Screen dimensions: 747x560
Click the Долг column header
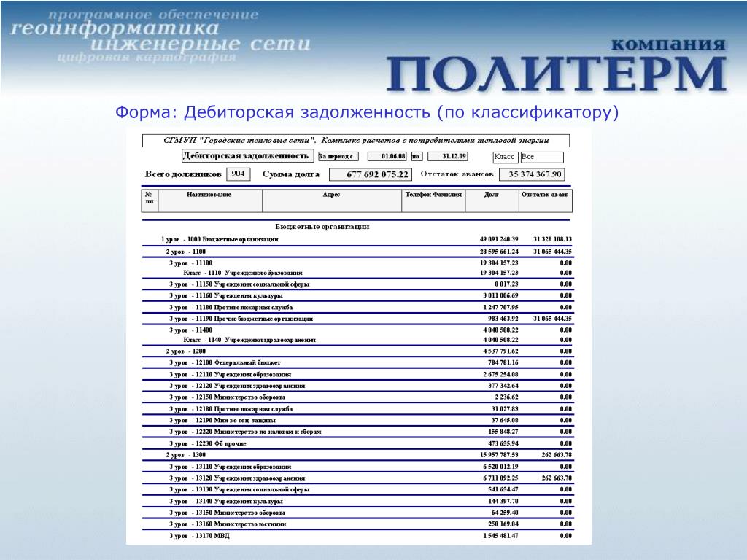[492, 201]
